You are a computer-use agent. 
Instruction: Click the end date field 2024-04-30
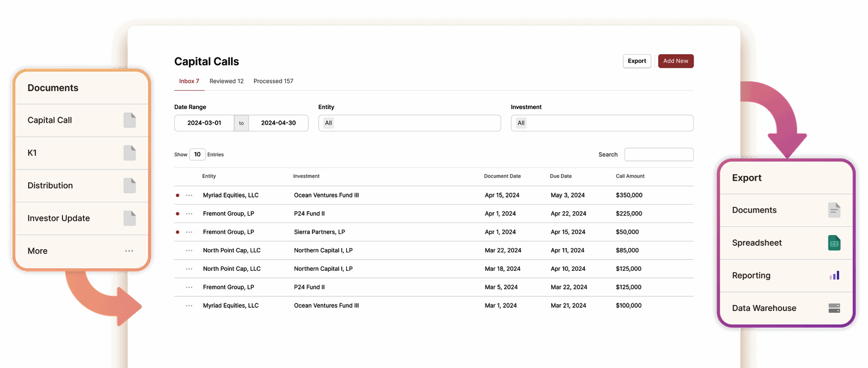(278, 123)
